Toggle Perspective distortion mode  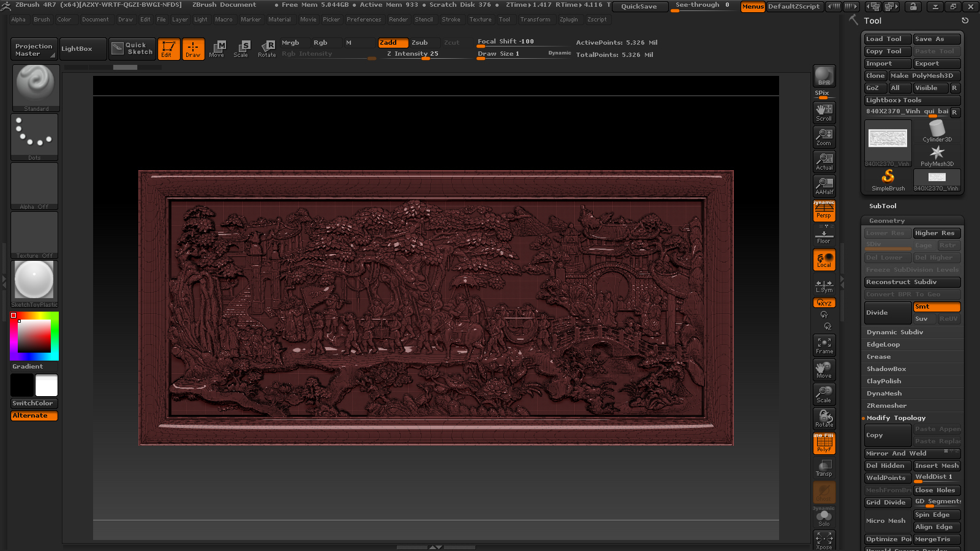[824, 211]
